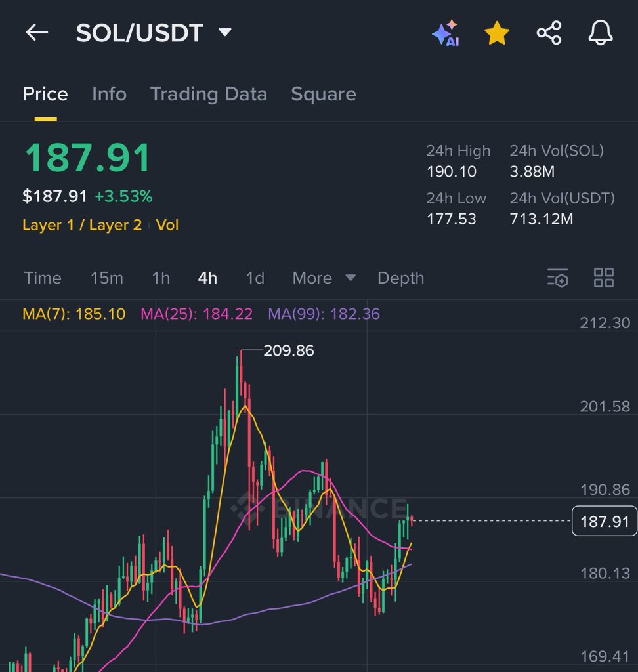The image size is (638, 672).
Task: Tap the 24h High value 190.10
Action: coord(451,171)
